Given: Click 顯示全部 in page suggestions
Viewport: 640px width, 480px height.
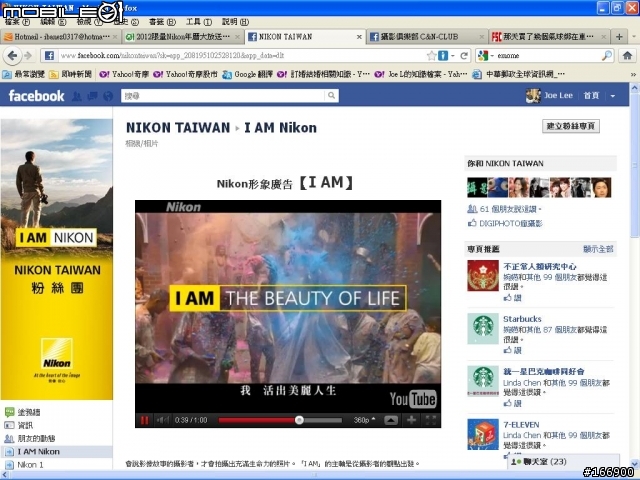Looking at the screenshot, I should [x=598, y=249].
